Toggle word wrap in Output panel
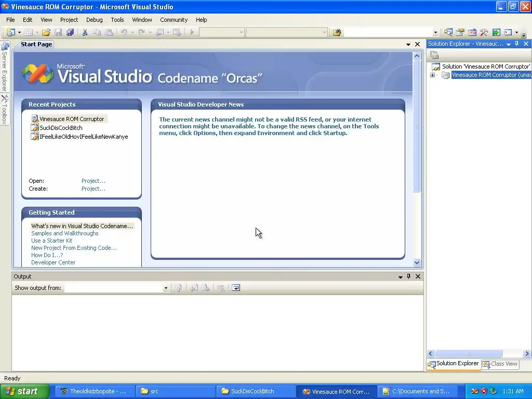The height and width of the screenshot is (399, 532). (x=236, y=288)
